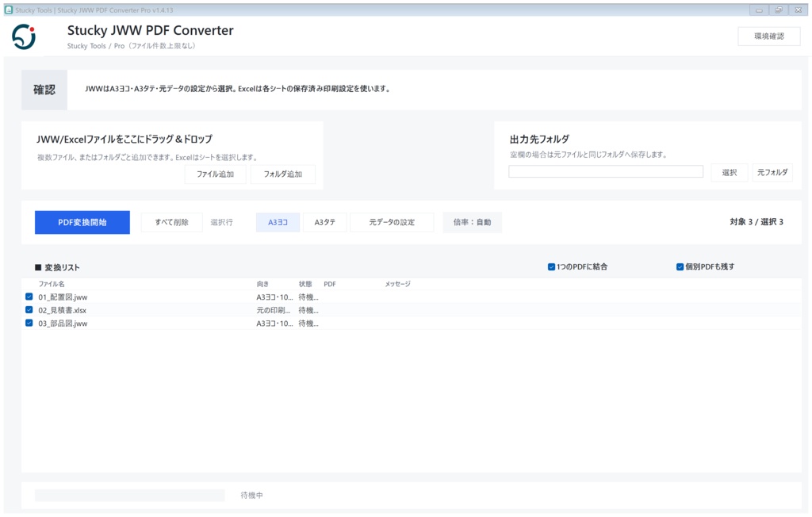Select file name 03_部品図.jww
The width and height of the screenshot is (812, 517).
(63, 324)
